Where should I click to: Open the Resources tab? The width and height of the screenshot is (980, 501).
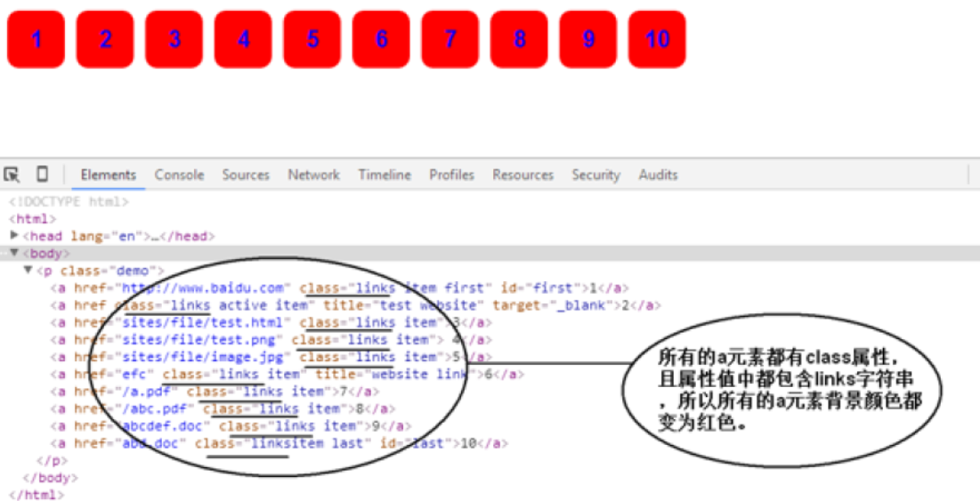(522, 175)
